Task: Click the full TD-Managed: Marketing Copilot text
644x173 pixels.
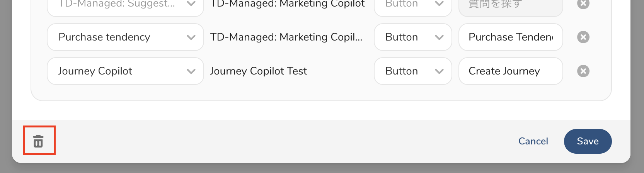Action: point(287,4)
